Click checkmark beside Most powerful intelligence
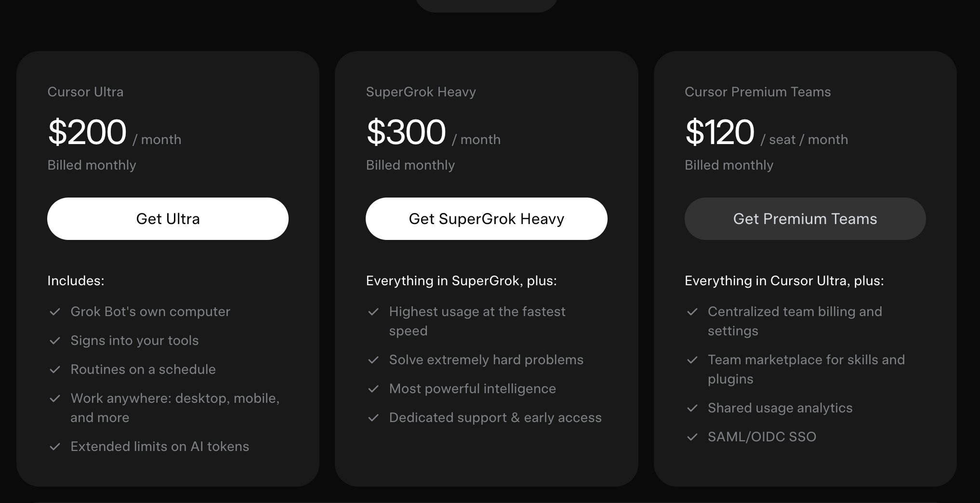This screenshot has height=503, width=980. (x=373, y=389)
